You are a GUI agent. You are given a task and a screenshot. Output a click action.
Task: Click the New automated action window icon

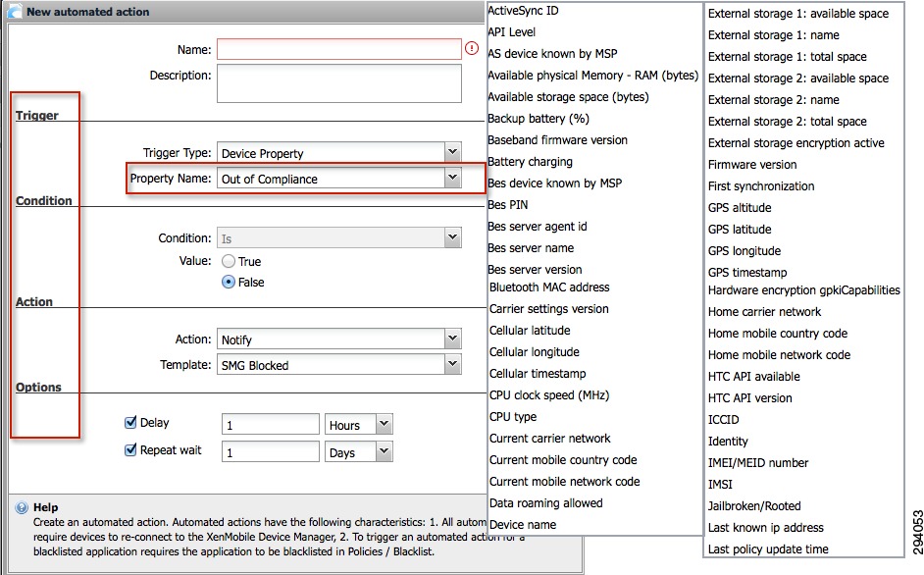point(15,11)
